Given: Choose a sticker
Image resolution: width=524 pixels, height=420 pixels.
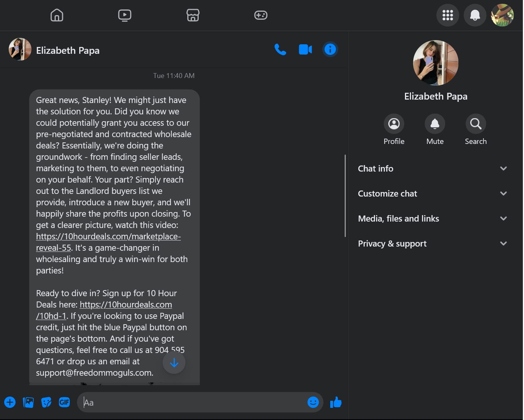Looking at the screenshot, I should click(x=46, y=402).
